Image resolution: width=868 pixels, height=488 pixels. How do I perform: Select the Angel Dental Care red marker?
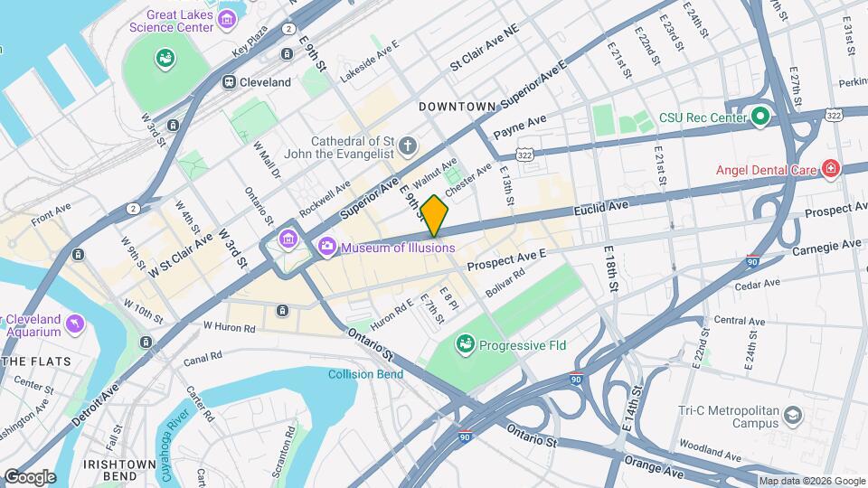[x=830, y=169]
